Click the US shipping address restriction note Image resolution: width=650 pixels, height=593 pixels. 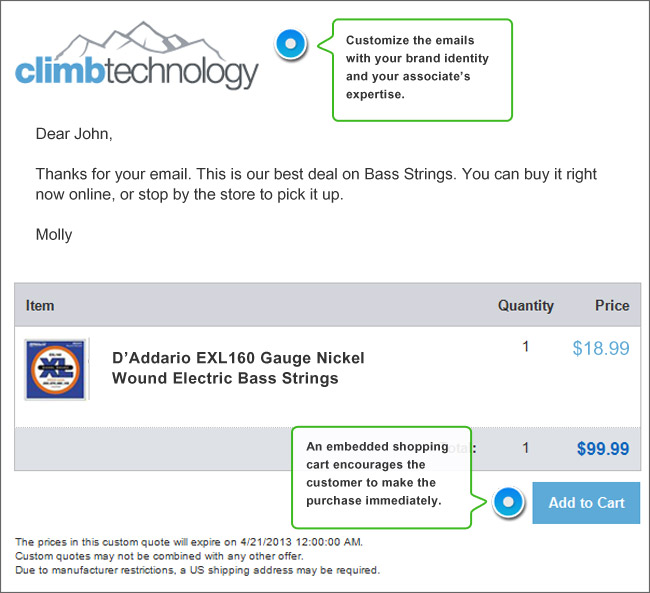tap(197, 570)
